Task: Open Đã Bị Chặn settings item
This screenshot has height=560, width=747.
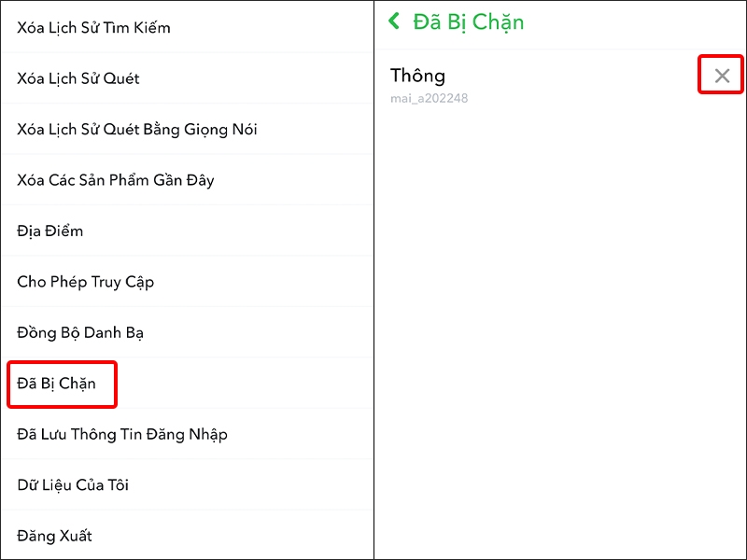Action: coord(62,384)
